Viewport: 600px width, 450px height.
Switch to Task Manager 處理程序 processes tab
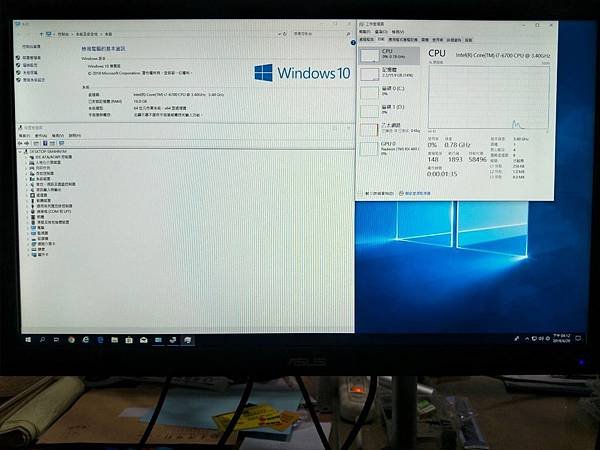[x=367, y=40]
